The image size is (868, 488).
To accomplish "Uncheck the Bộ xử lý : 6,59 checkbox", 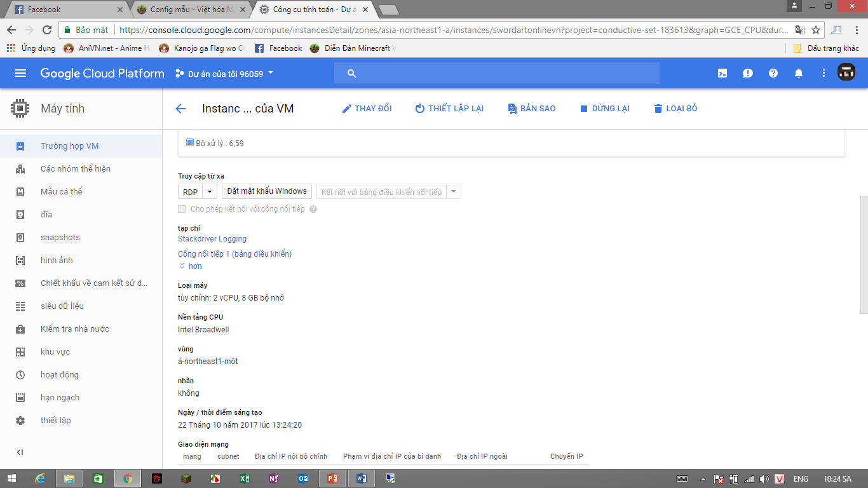I will point(190,143).
